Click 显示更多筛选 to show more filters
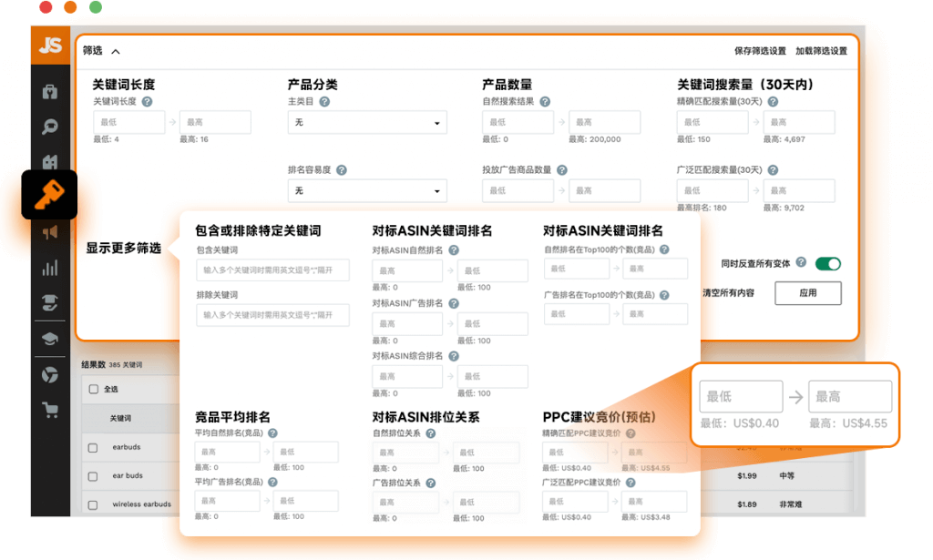Screen dimensions: 933x560 click(124, 248)
